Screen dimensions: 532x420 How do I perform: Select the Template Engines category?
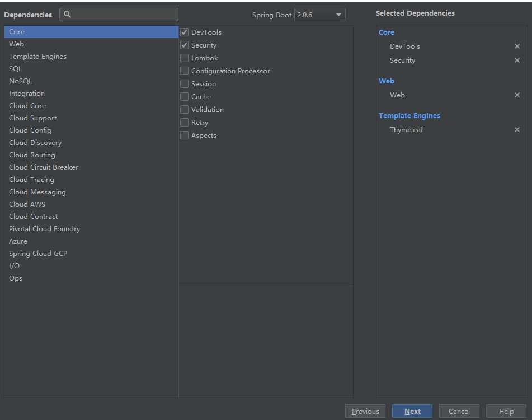tap(37, 57)
